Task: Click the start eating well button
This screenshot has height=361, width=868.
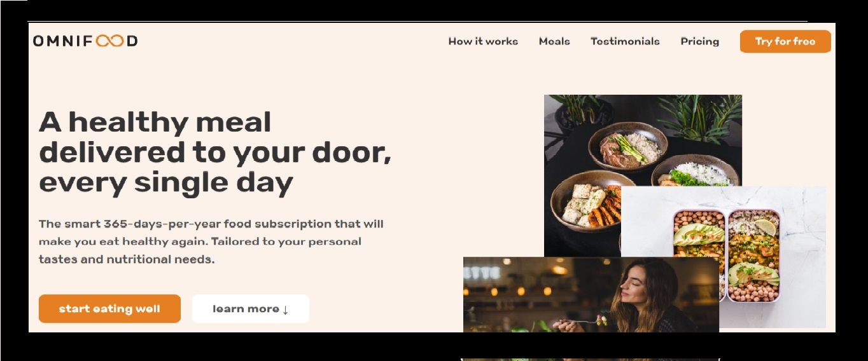Action: coord(109,309)
